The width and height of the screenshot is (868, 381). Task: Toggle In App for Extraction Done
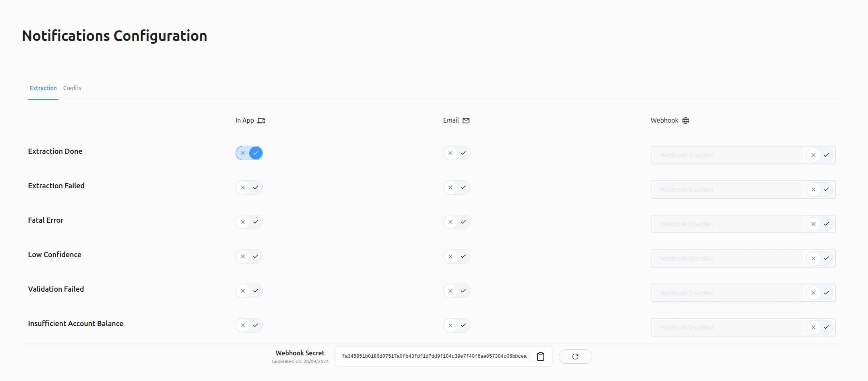click(x=249, y=153)
